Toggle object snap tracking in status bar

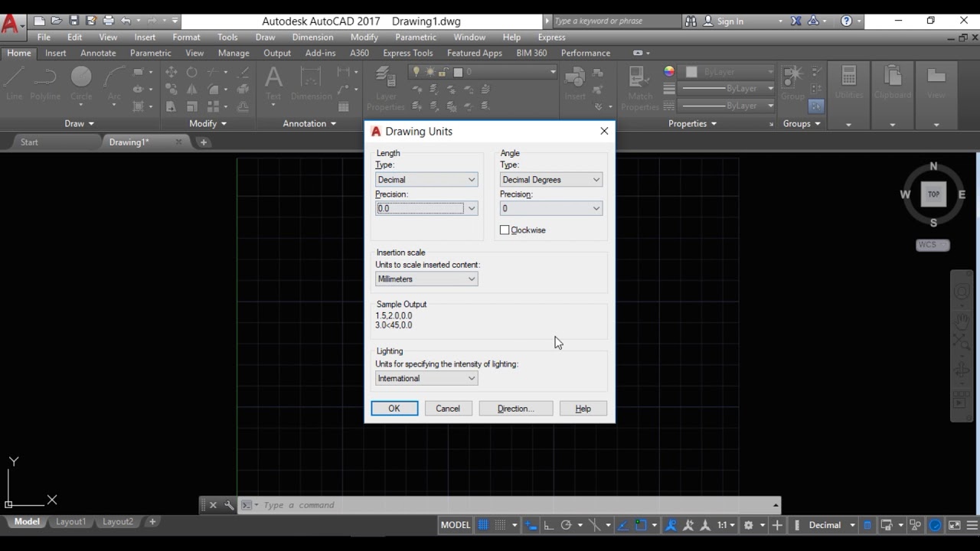tap(622, 525)
